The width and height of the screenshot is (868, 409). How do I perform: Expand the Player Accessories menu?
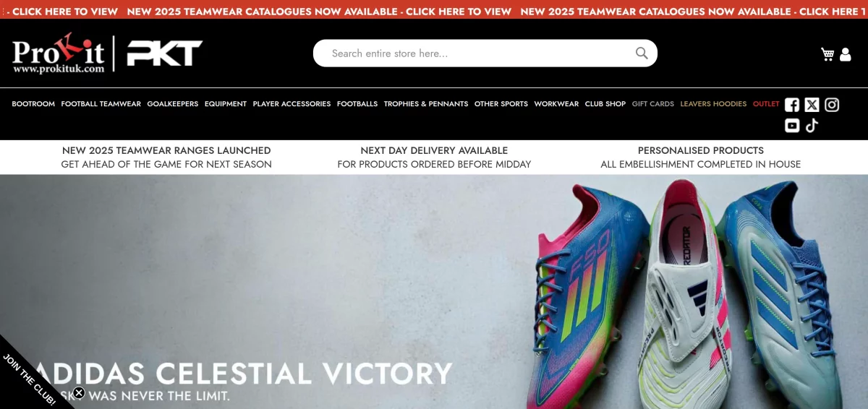[x=292, y=104]
